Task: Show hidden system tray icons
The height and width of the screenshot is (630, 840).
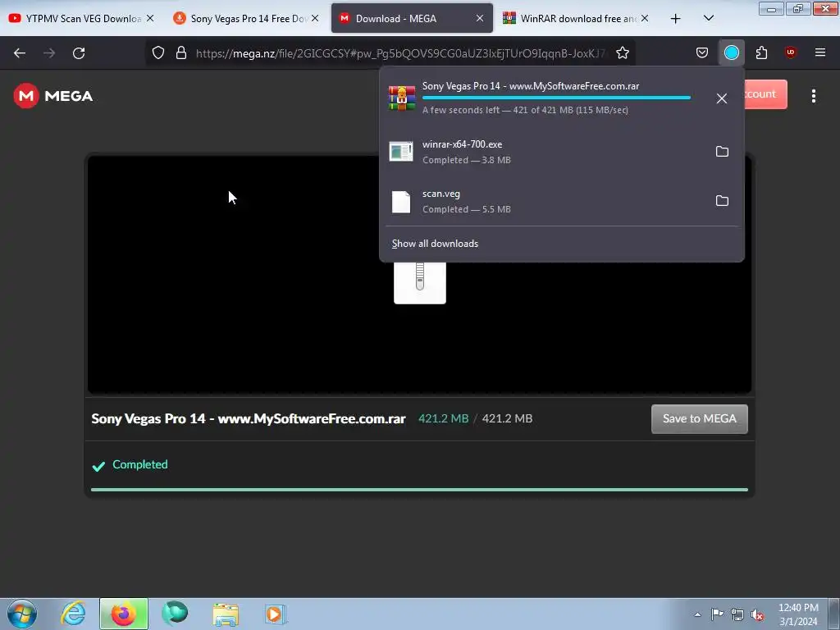Action: [697, 614]
